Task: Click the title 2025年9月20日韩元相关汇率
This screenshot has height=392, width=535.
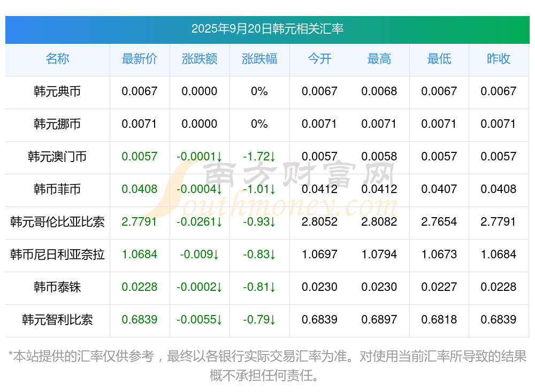Action: tap(267, 29)
